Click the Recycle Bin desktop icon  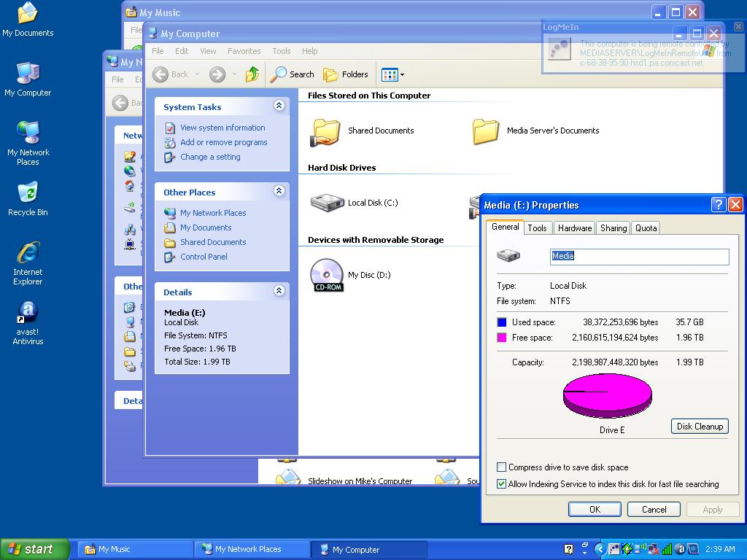[x=28, y=194]
